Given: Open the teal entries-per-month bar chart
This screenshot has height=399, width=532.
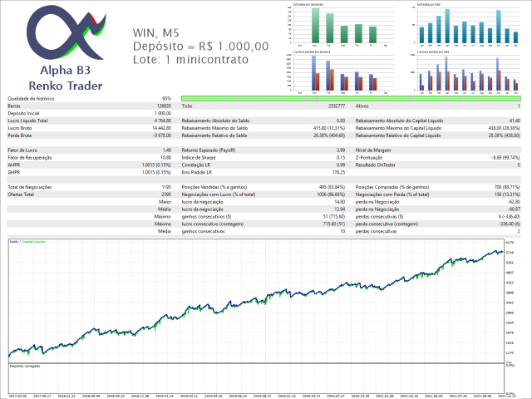Looking at the screenshot, I should coord(465,25).
